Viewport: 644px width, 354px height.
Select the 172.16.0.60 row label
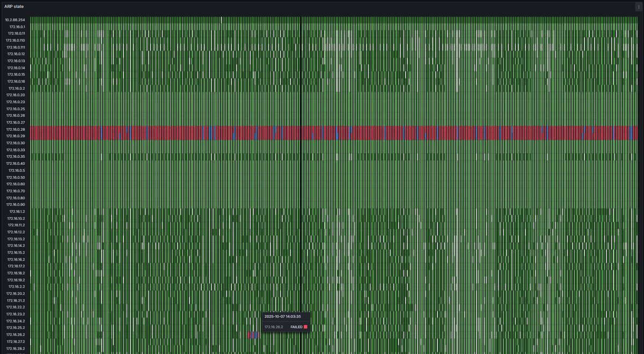pos(16,184)
